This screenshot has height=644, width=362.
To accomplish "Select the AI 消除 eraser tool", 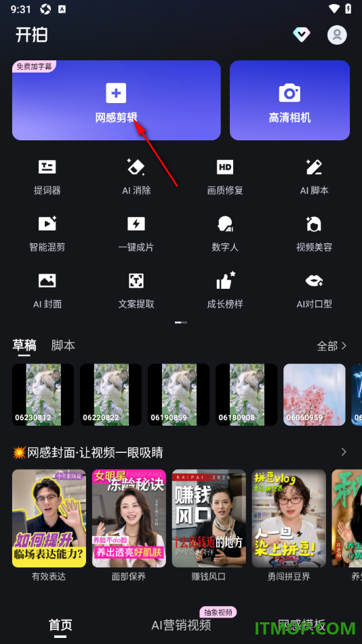I will click(136, 178).
